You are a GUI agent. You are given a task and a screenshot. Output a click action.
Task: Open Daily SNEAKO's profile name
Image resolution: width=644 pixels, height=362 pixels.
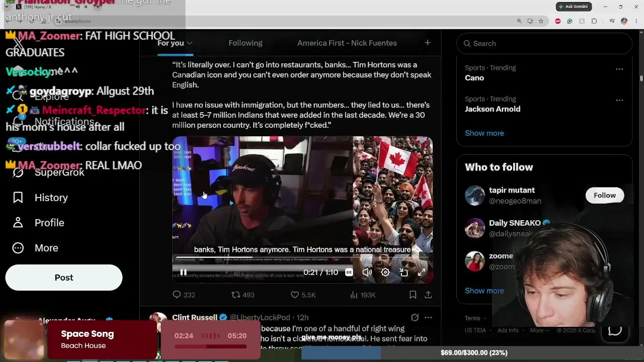(515, 223)
